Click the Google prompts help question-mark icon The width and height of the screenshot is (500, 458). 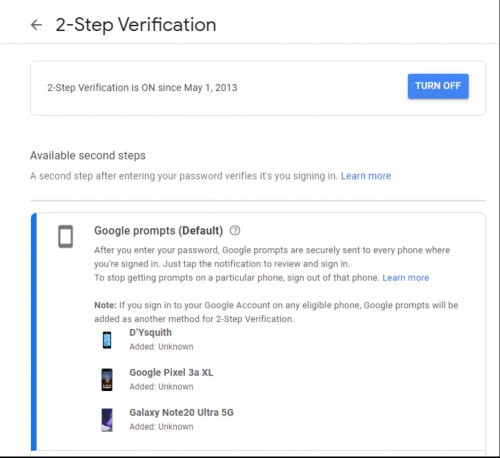(x=235, y=230)
